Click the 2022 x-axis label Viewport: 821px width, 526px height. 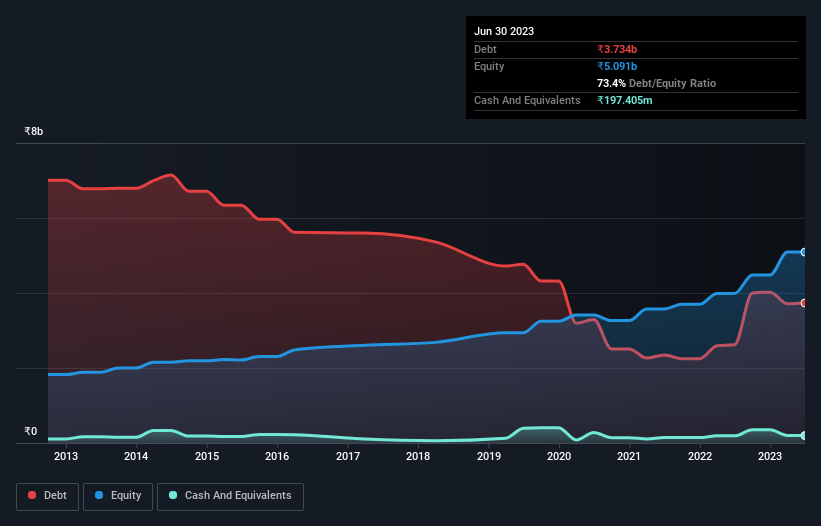click(700, 456)
